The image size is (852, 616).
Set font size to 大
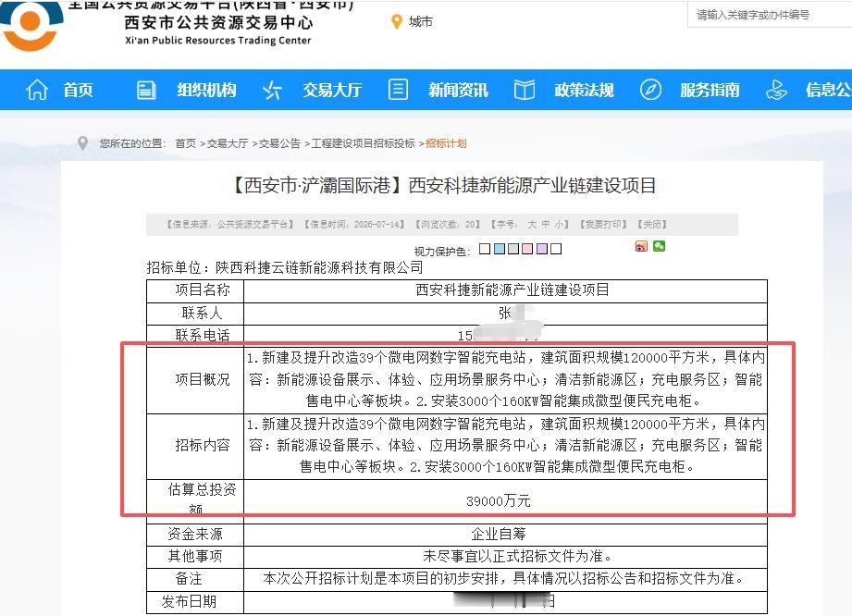pos(532,225)
